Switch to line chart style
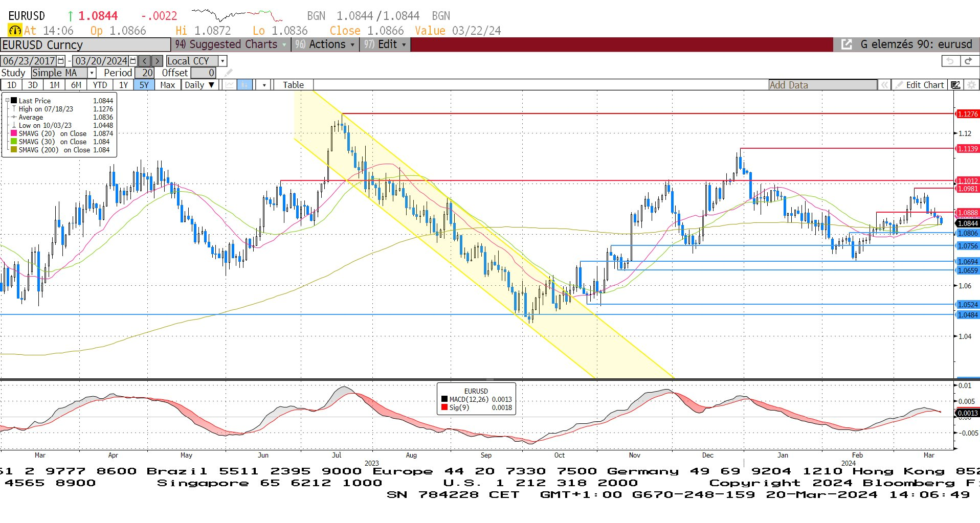 pos(230,85)
